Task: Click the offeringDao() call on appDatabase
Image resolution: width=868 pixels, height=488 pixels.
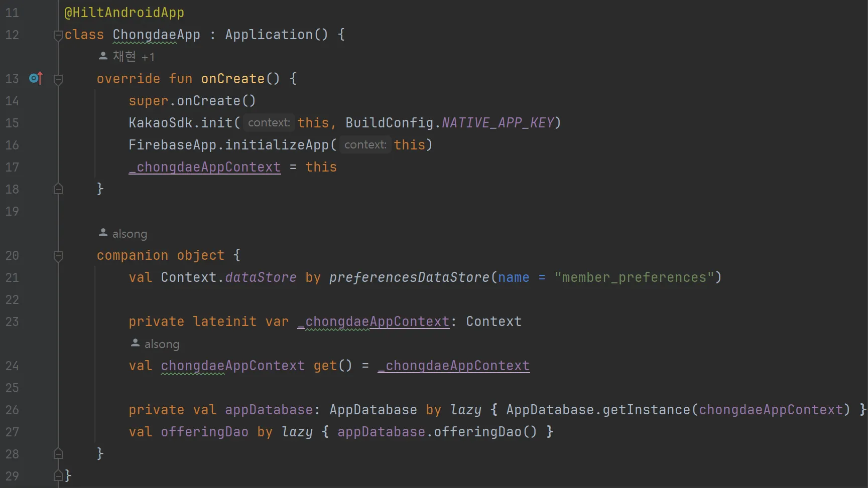Action: click(x=486, y=432)
